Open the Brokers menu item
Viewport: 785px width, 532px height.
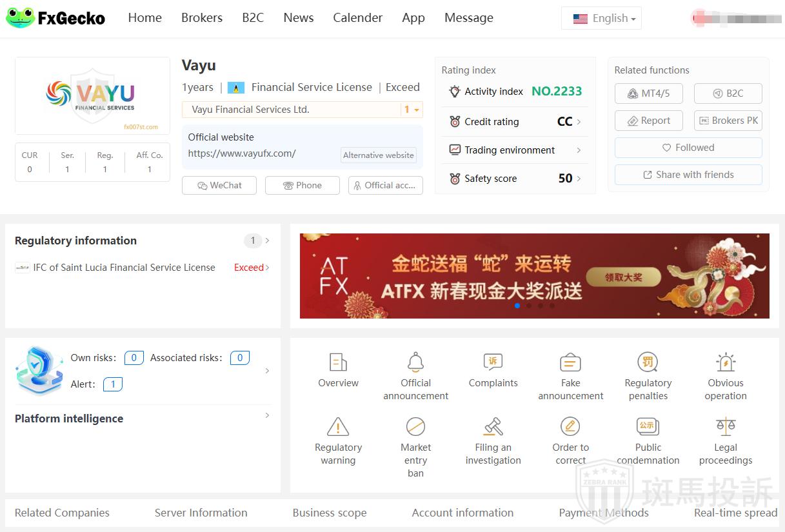202,18
